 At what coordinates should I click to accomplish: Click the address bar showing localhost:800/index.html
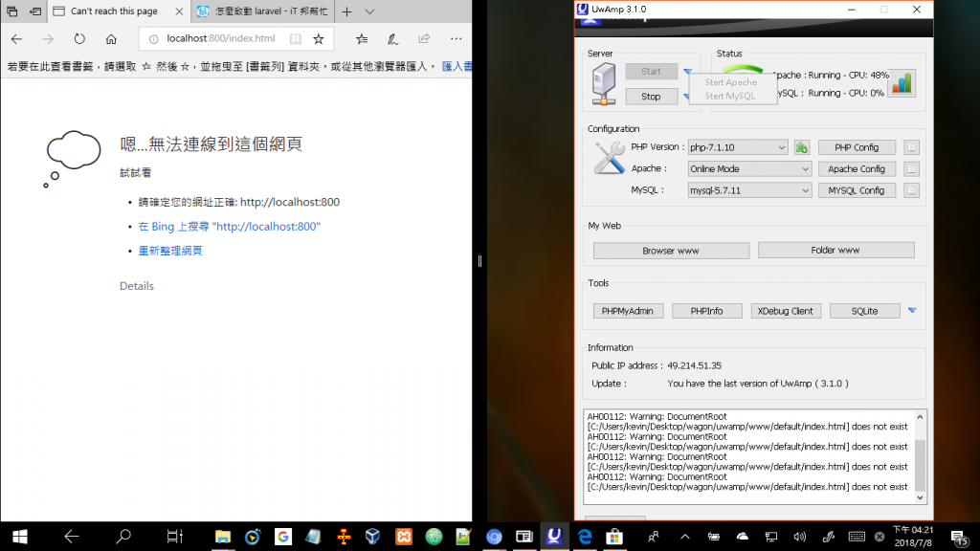click(x=221, y=38)
